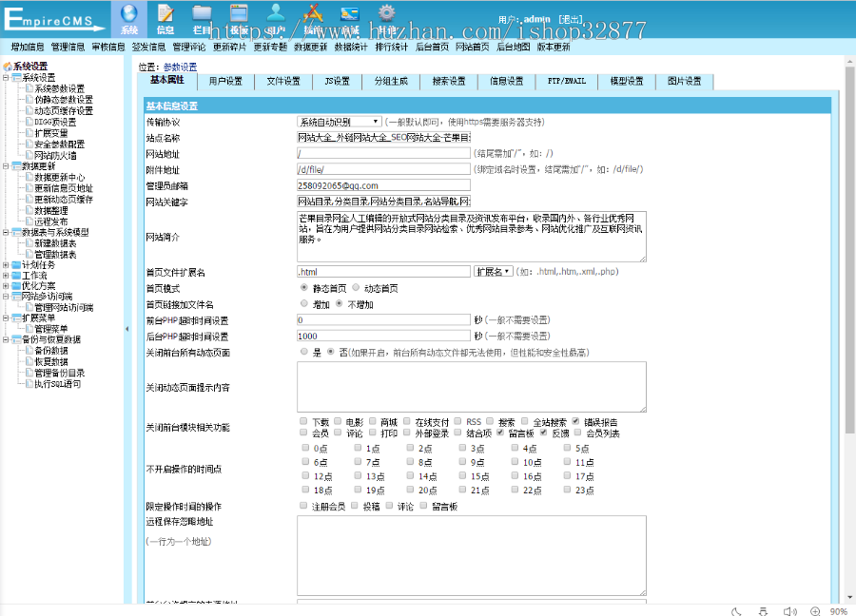Check the 23点 time checkbox

[567, 490]
